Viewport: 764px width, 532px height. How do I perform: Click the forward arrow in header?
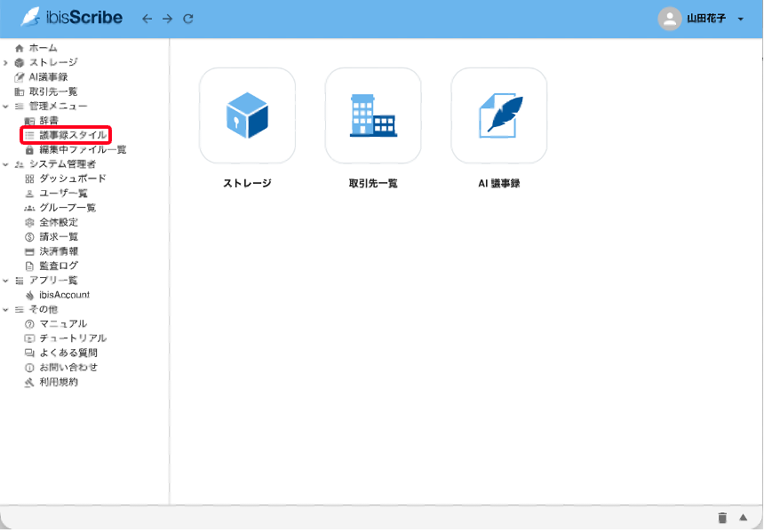(167, 19)
